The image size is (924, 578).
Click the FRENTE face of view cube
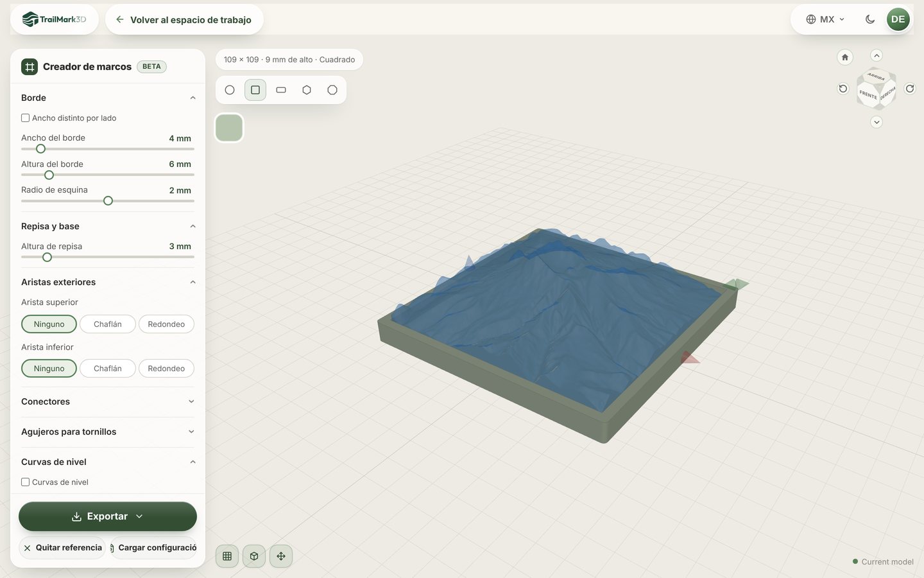[x=868, y=94]
